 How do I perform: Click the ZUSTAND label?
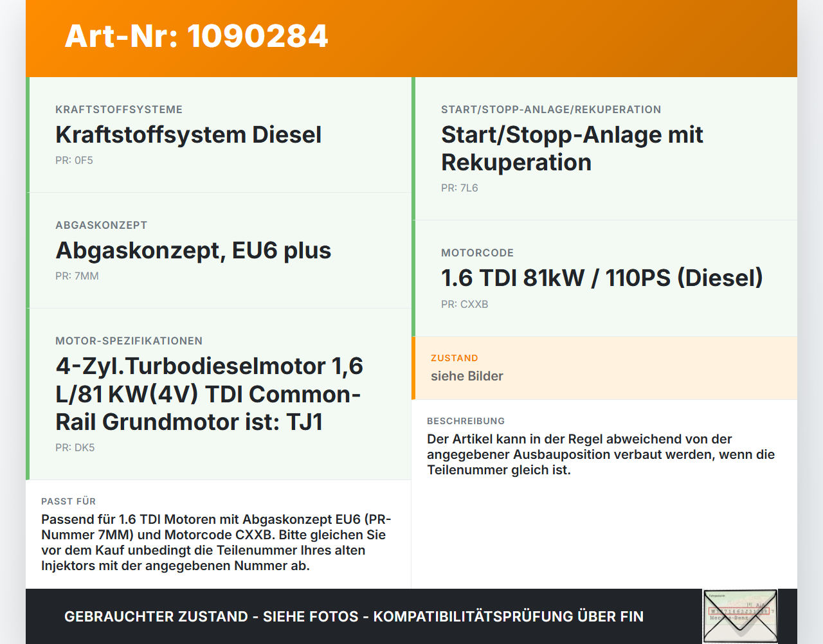(x=454, y=358)
